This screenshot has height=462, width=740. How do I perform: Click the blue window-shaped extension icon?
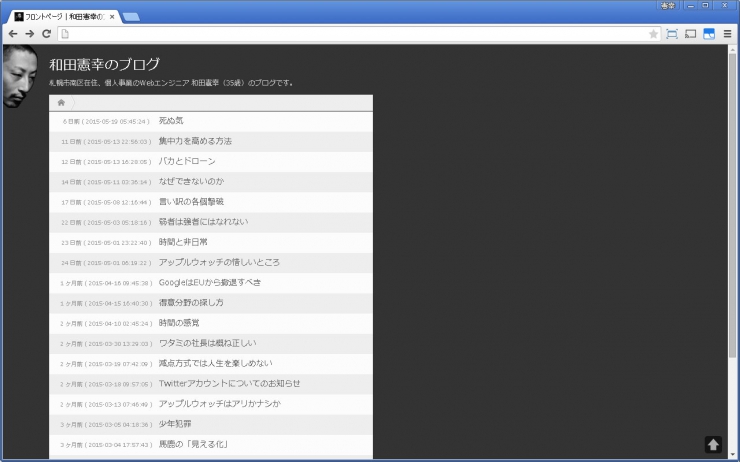709,34
